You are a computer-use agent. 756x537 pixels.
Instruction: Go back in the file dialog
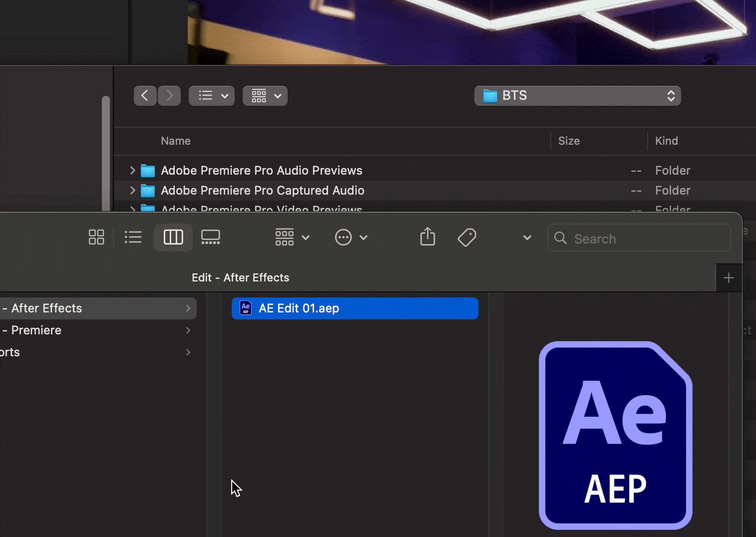[145, 95]
